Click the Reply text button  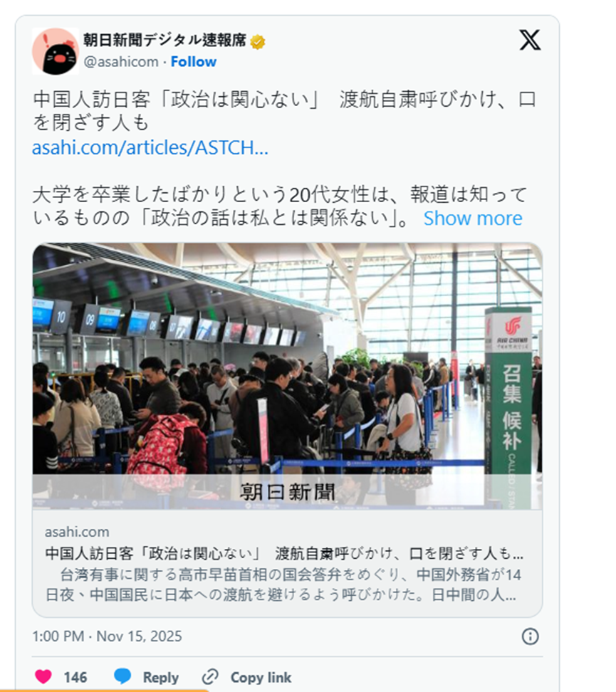pos(161,677)
